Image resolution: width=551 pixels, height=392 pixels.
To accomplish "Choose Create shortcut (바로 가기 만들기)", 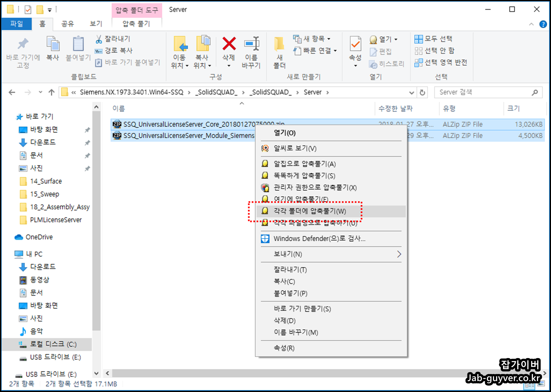I will click(331, 309).
